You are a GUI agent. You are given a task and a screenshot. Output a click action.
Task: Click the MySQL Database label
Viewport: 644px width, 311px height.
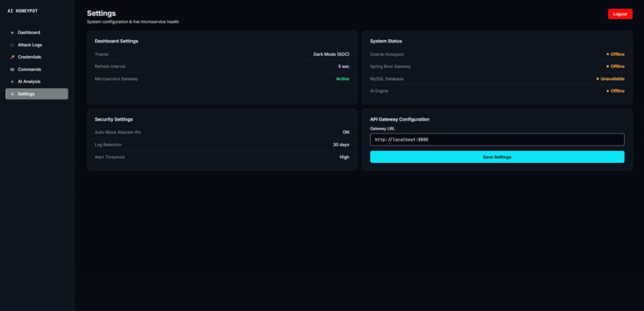[x=387, y=79]
